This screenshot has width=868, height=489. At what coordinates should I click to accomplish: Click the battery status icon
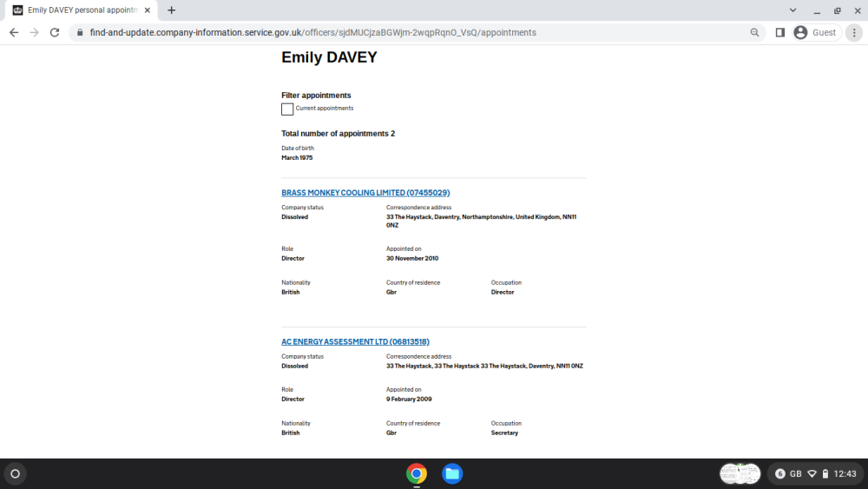coord(825,474)
